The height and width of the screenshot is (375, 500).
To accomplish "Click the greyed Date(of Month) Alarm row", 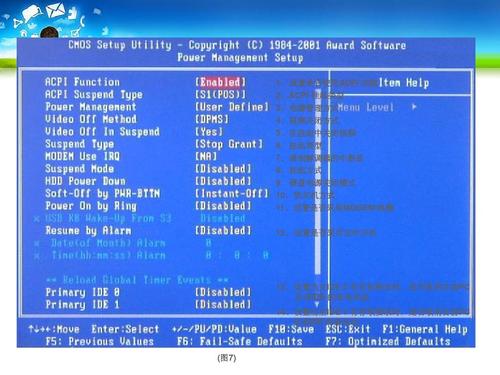I will 123,243.
